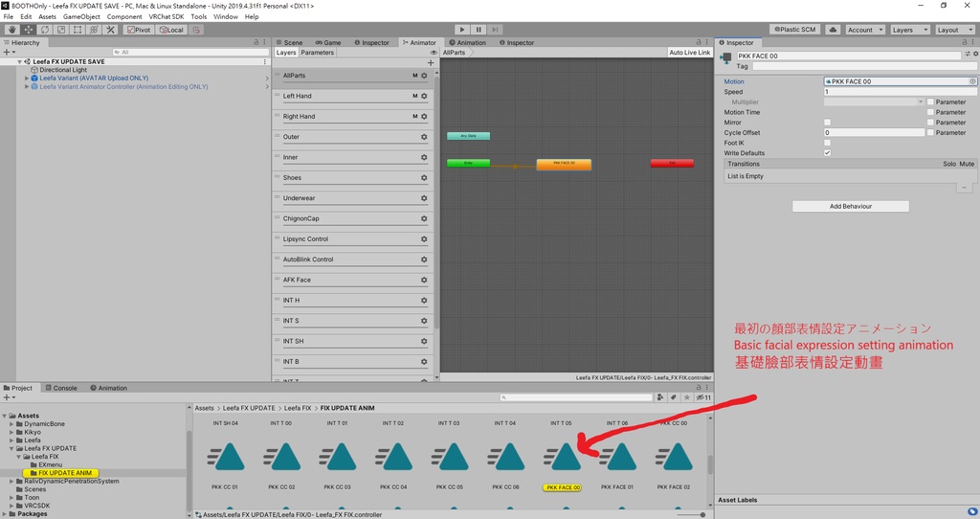Select the Rotate tool
Screen dimensions: 980x519
pos(45,30)
